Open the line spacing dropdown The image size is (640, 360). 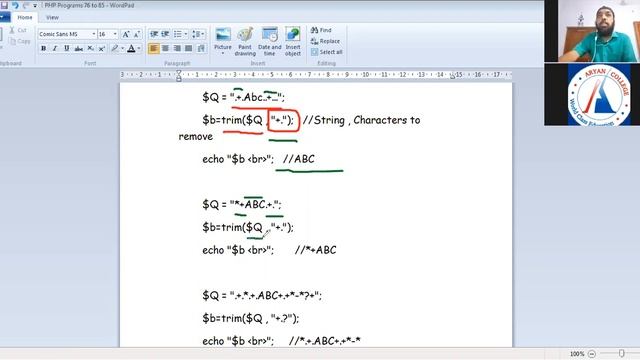point(198,34)
